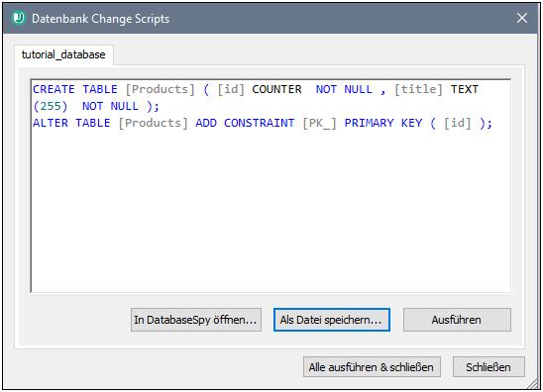Viewport: 543px width, 392px height.
Task: Close the Datenbank Change Scripts dialog
Action: tap(522, 18)
